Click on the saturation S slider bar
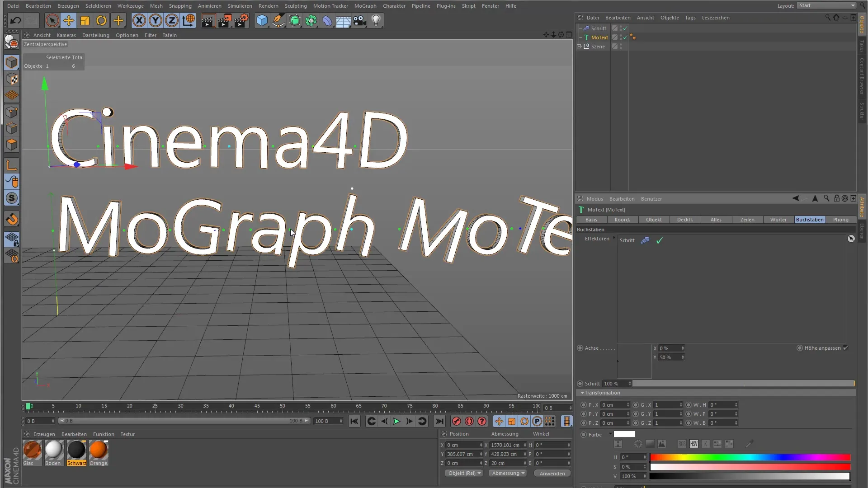This screenshot has height=488, width=868. [750, 467]
